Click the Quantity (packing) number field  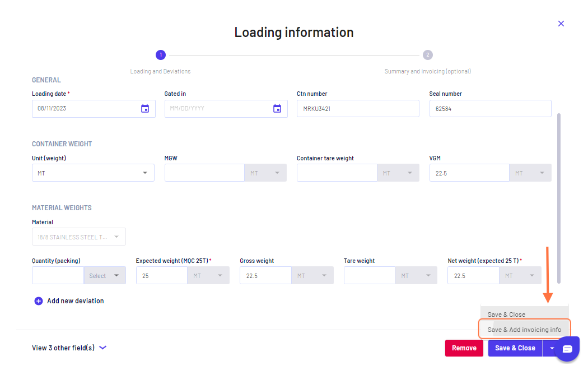coord(58,276)
